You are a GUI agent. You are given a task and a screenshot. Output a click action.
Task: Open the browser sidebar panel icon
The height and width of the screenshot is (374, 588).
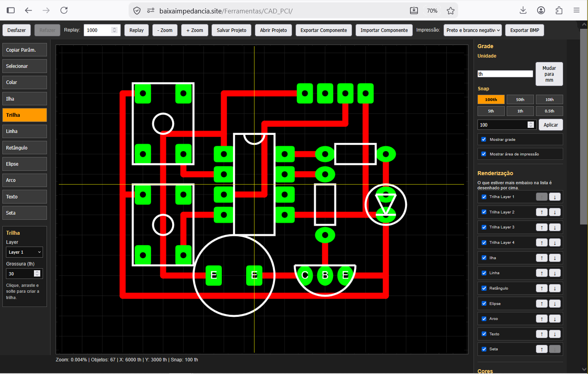(x=11, y=11)
